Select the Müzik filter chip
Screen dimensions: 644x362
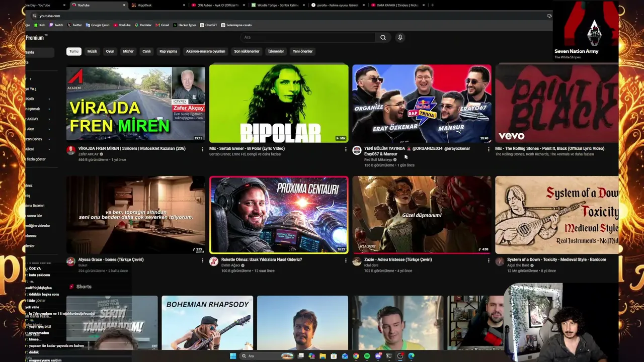pos(92,51)
